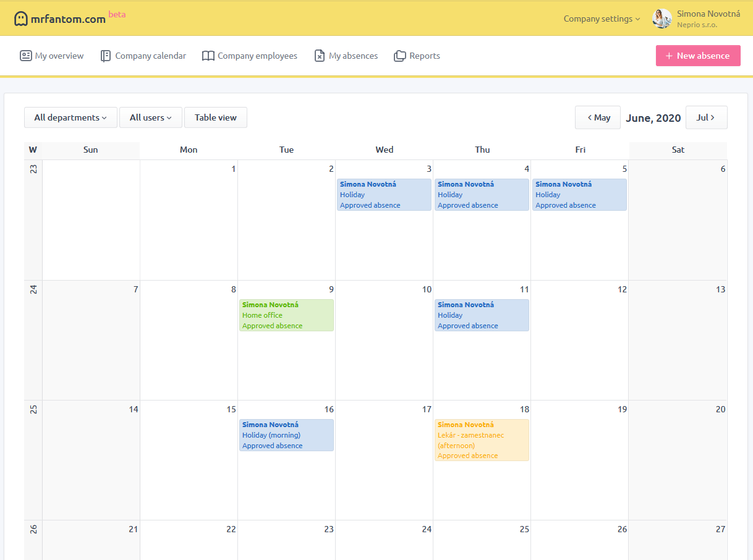Click the My overview card icon
This screenshot has width=753, height=560.
tap(25, 56)
